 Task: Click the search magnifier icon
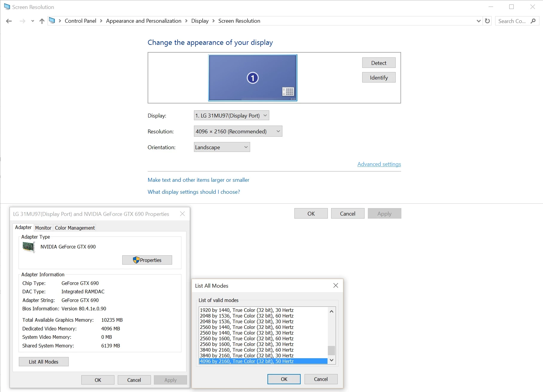click(x=533, y=21)
